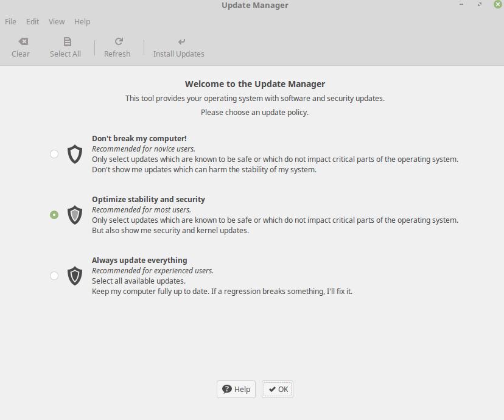The width and height of the screenshot is (504, 420).
Task: Click the Help button at the bottom
Action: [236, 389]
